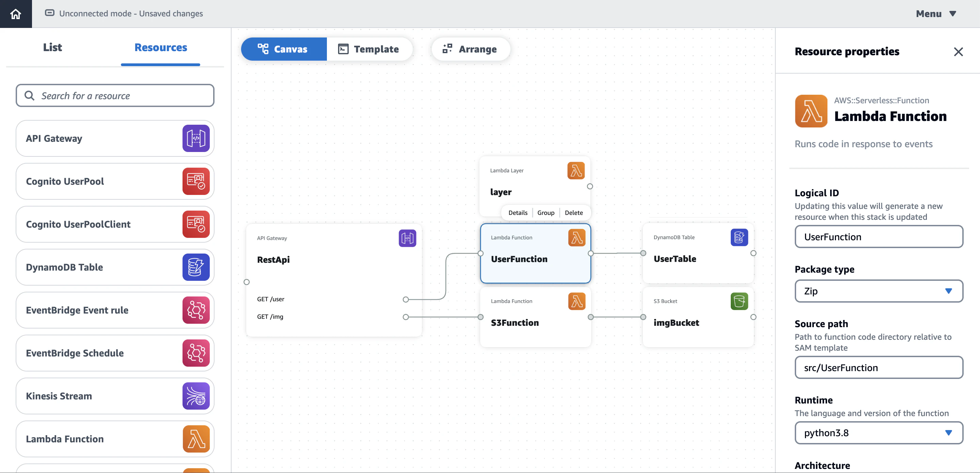Click Details on the UserFunction toolbar
The image size is (980, 473).
518,213
